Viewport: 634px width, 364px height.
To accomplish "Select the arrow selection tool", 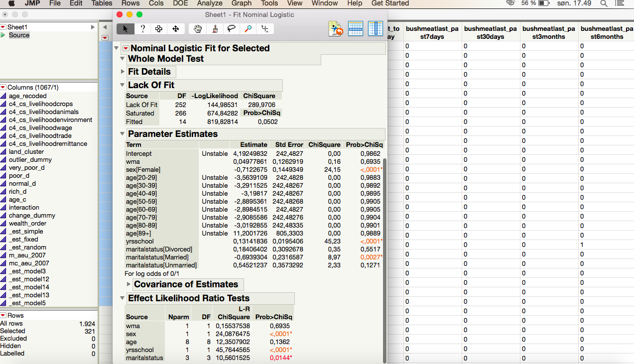I will pos(125,29).
